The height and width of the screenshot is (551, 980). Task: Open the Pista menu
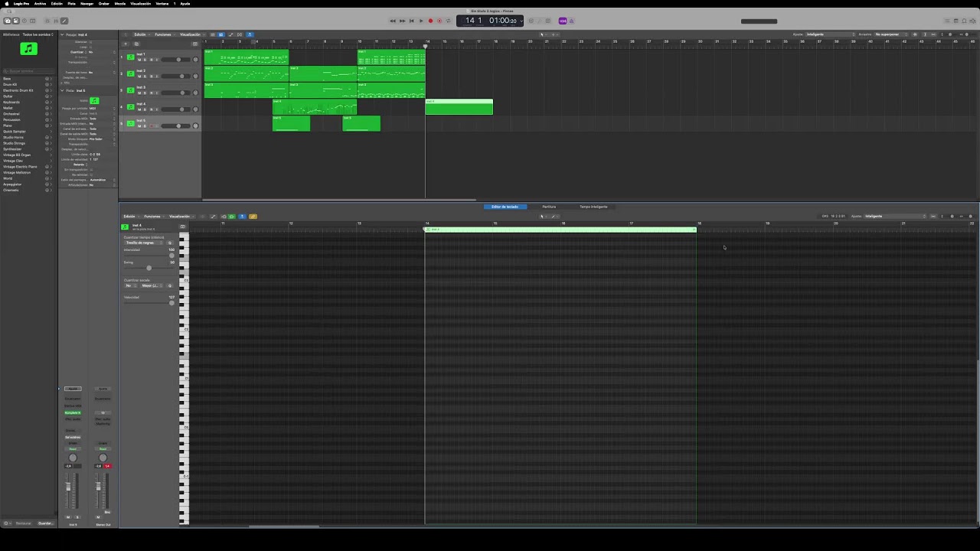point(71,3)
